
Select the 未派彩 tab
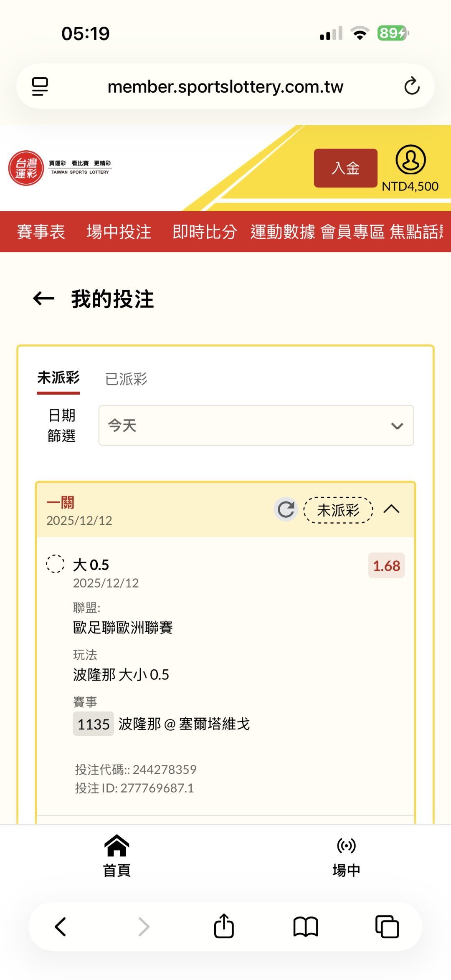click(x=58, y=378)
